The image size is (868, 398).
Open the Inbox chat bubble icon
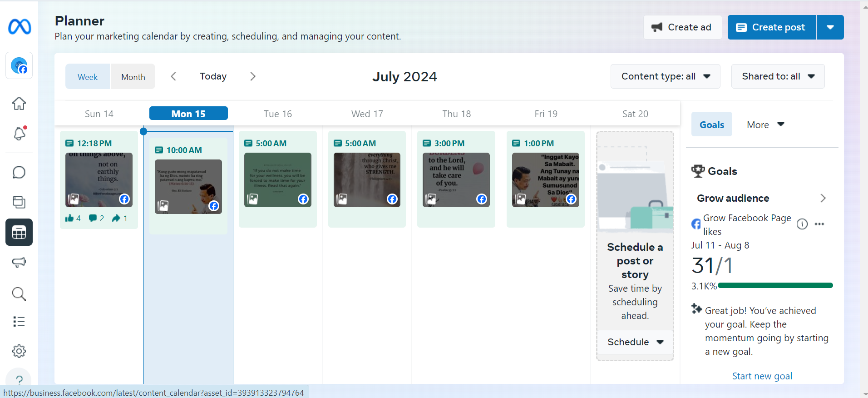click(19, 173)
